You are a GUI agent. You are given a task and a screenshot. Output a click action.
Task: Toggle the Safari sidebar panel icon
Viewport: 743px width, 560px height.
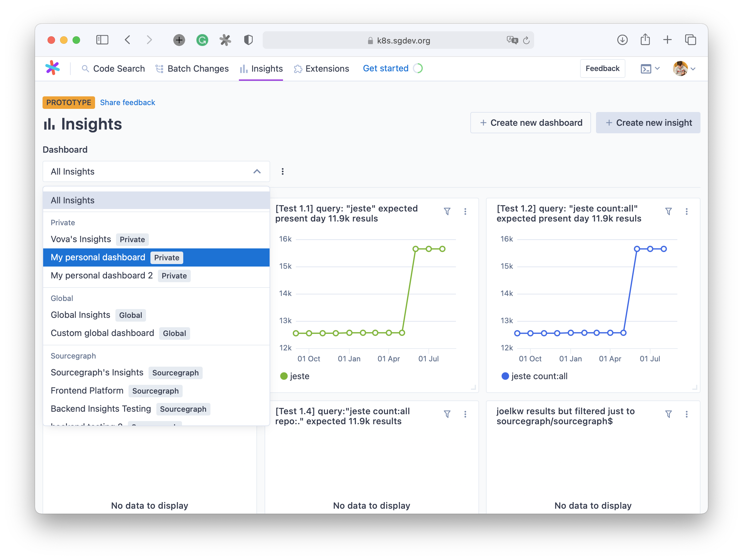102,40
